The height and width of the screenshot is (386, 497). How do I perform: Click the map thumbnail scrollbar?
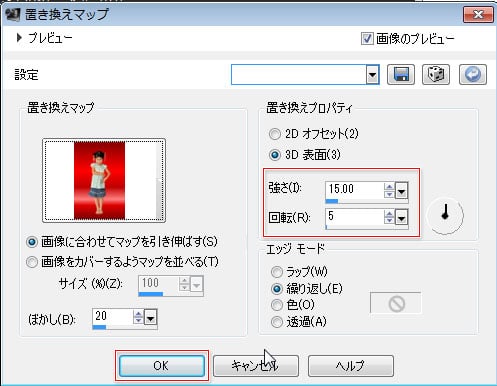click(160, 180)
